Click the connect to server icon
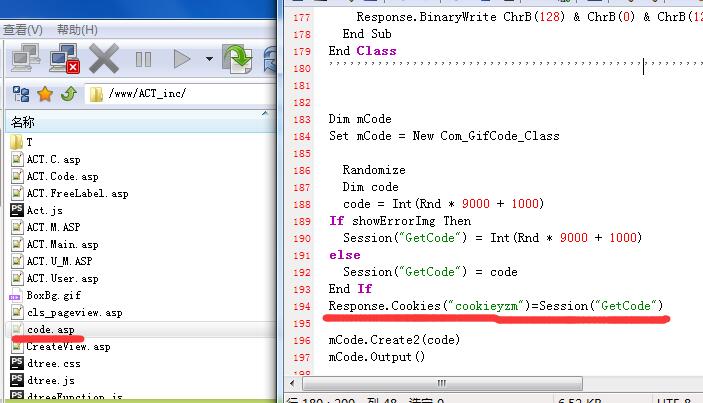This screenshot has height=403, width=703. (25, 60)
